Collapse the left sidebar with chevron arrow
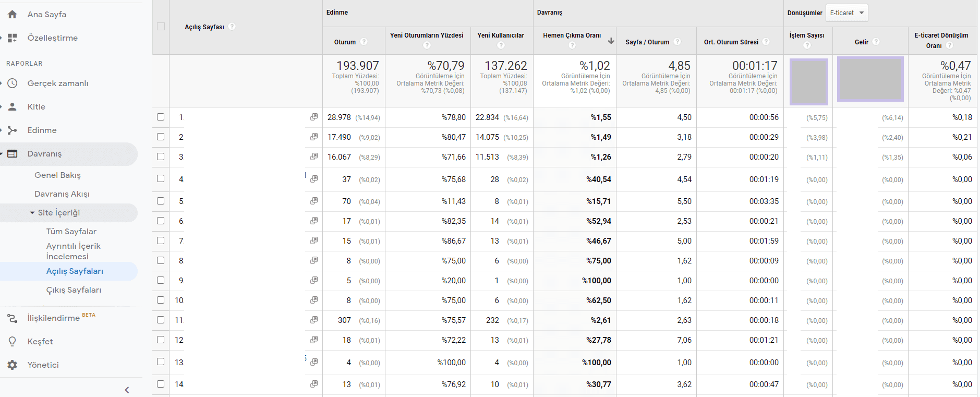The width and height of the screenshot is (980, 397). coord(127,390)
